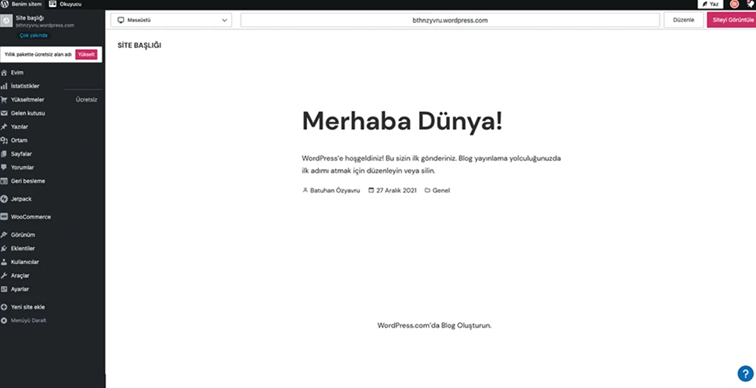
Task: Click the Kullanıcılar user icon
Action: 4,262
